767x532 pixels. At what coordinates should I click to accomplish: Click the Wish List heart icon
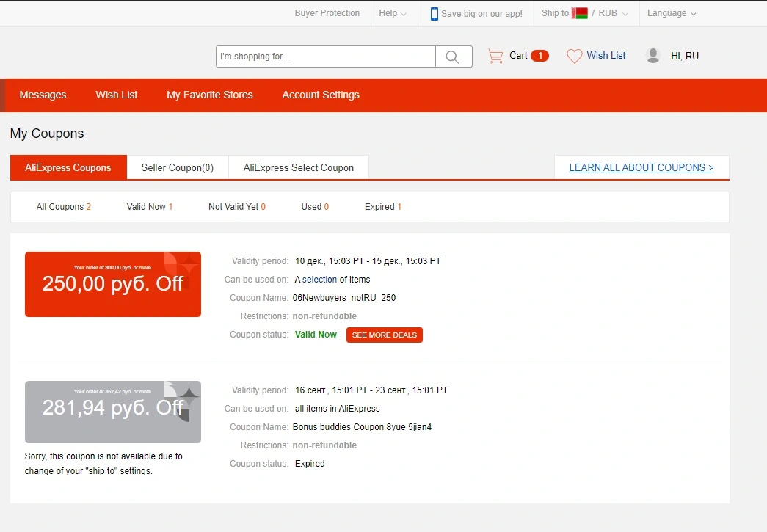point(574,57)
